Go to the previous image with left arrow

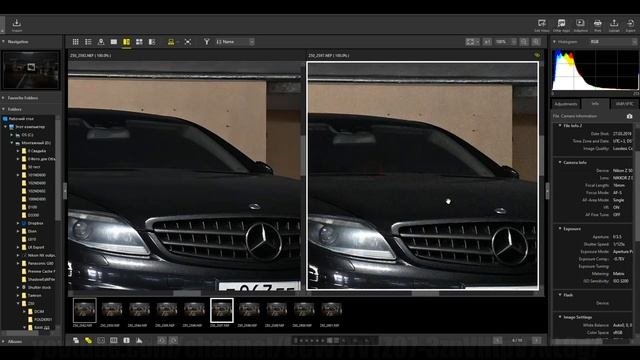(x=498, y=340)
